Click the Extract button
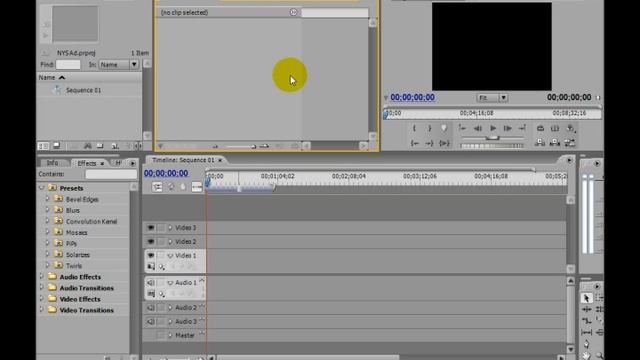This screenshot has height=360, width=640. [555, 143]
